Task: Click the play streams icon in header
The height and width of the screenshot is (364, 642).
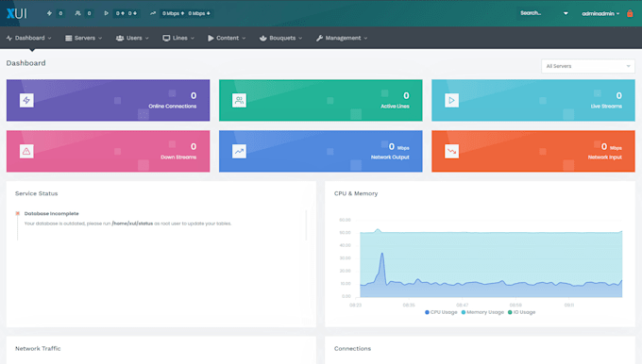Action: click(106, 13)
